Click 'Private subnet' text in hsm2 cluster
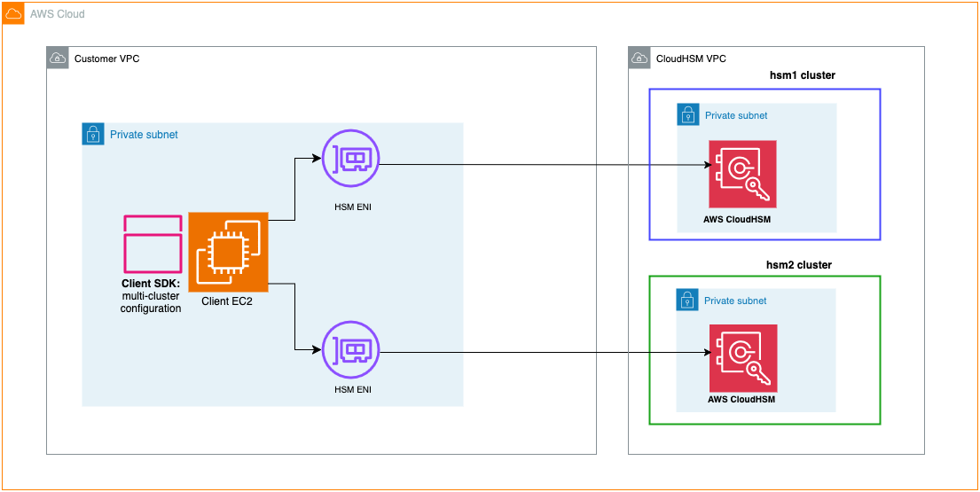 [735, 301]
